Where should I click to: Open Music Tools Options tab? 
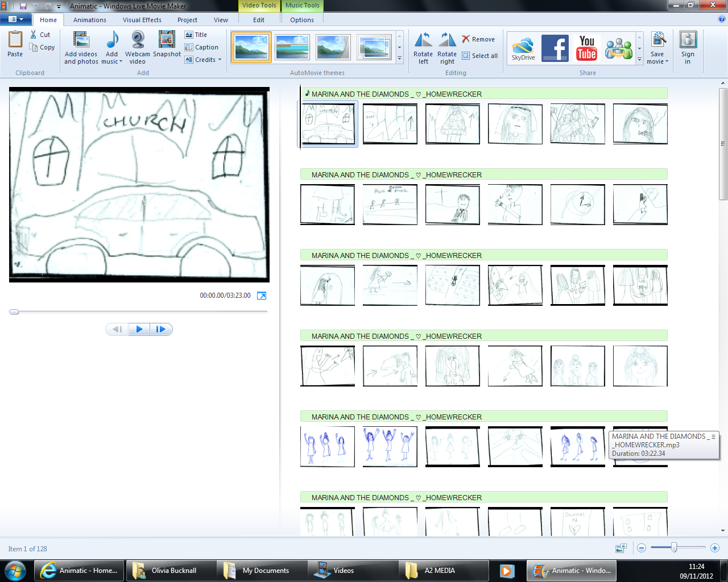[x=302, y=20]
